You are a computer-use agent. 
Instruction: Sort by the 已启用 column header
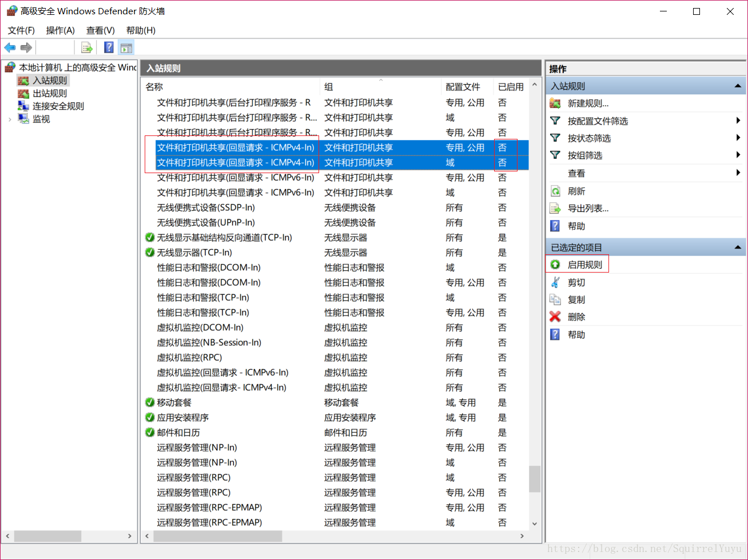[511, 87]
